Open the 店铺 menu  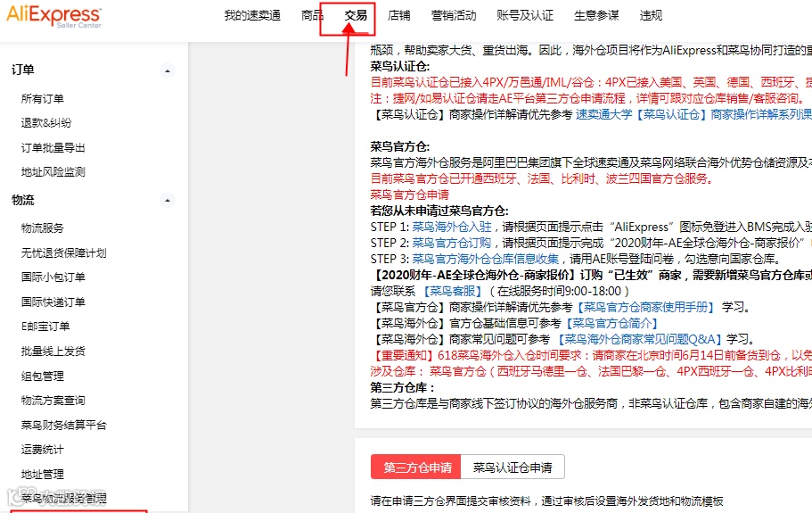pos(398,15)
